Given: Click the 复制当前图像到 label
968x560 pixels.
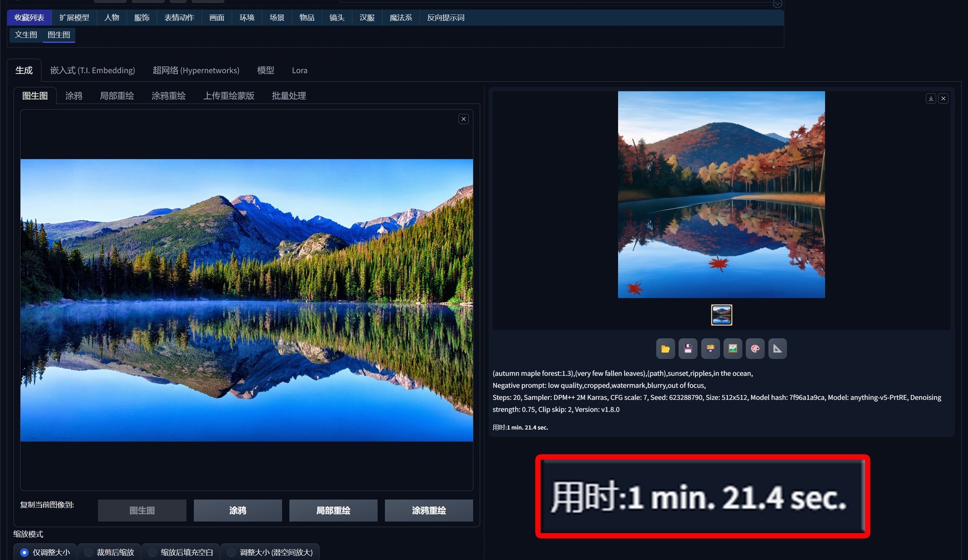Looking at the screenshot, I should (47, 505).
